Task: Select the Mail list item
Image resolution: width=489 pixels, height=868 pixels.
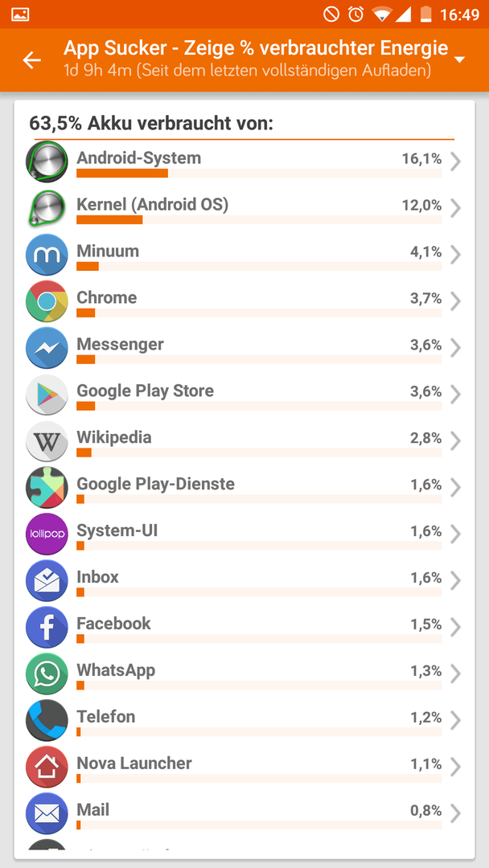Action: 244,813
